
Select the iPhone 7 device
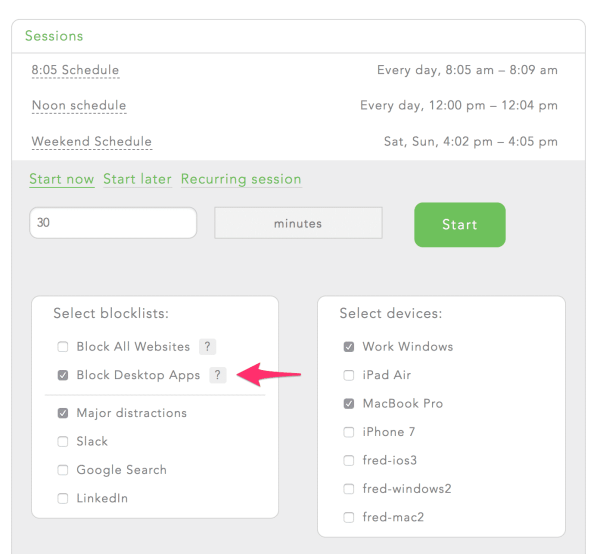[349, 432]
